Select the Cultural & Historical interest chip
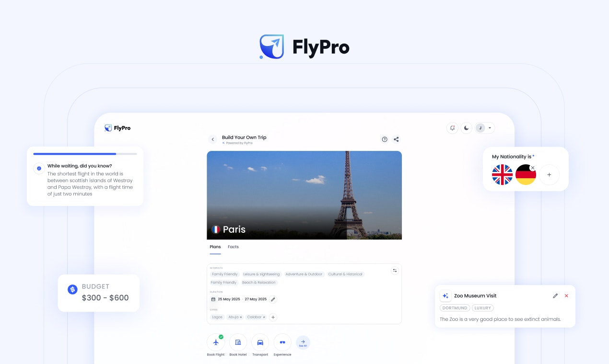Viewport: 609px width, 364px height. pos(345,274)
